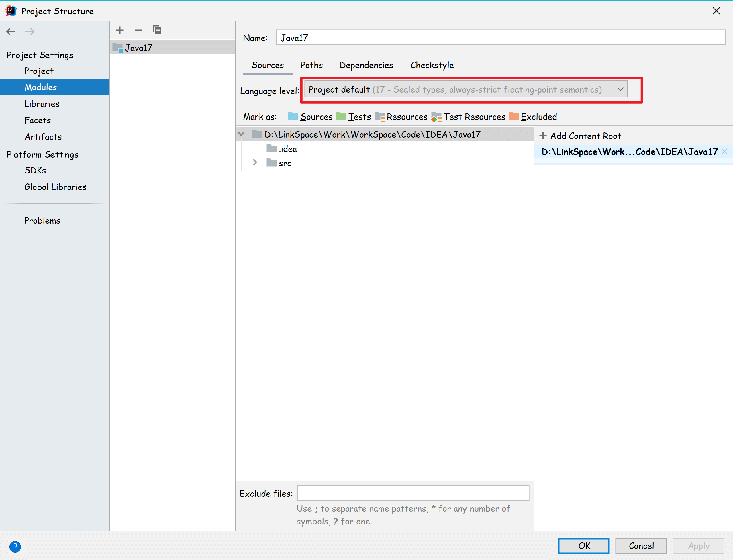Remove content root with X icon
Viewport: 733px width, 560px height.
pos(724,152)
